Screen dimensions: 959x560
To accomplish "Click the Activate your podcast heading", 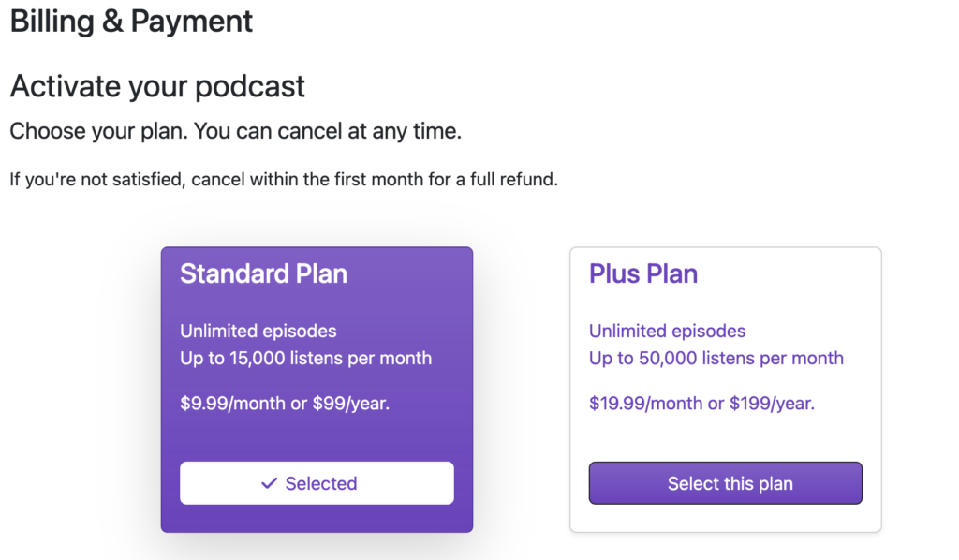I will [x=156, y=86].
